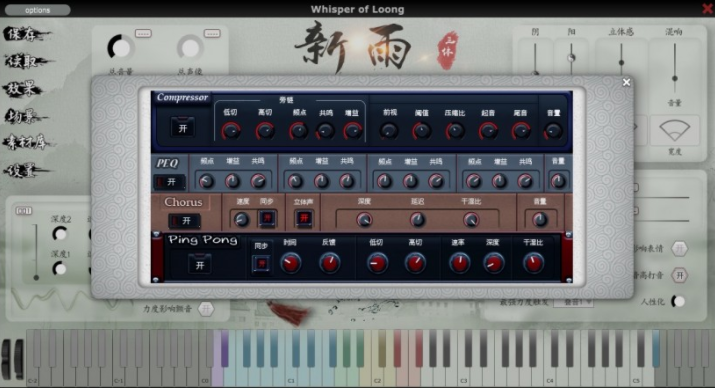The height and width of the screenshot is (388, 715).
Task: Click the 宽度 fan-shaped width icon
Action: [x=674, y=130]
